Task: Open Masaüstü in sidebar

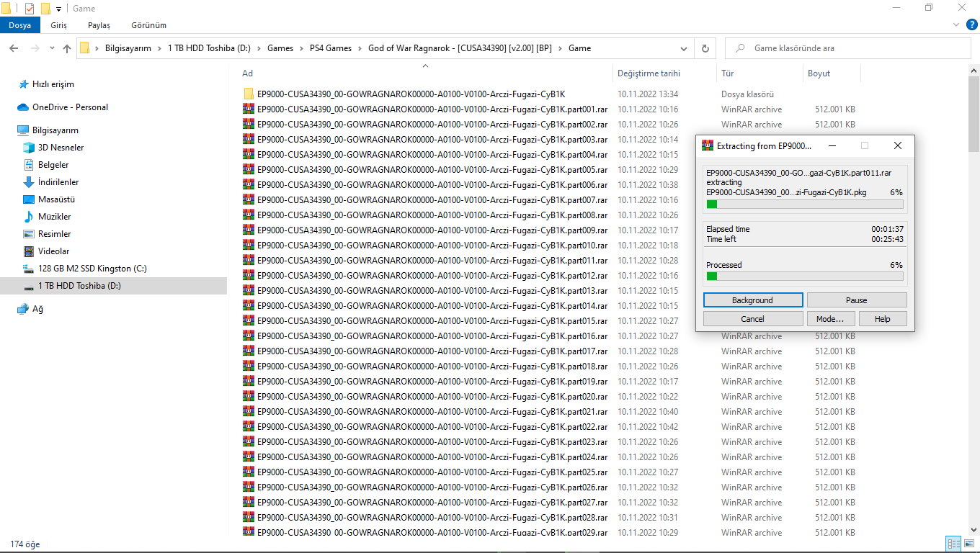Action: pos(56,199)
